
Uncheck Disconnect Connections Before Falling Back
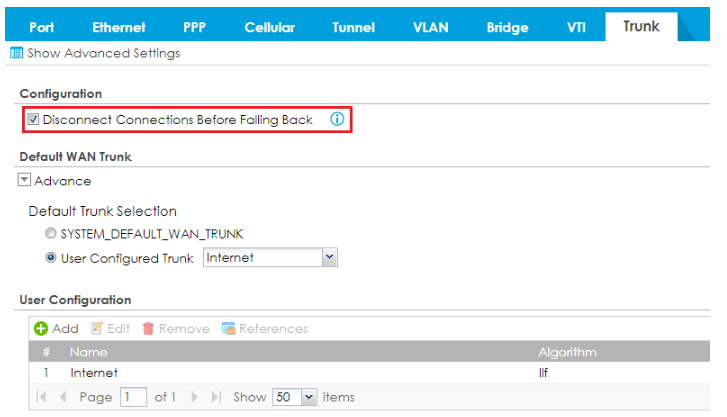tap(33, 120)
